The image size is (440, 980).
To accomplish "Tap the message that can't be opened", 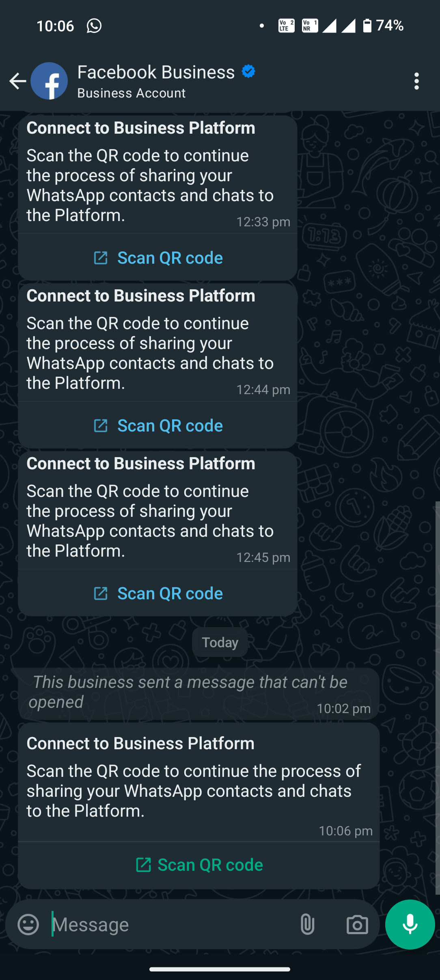I will [x=190, y=692].
